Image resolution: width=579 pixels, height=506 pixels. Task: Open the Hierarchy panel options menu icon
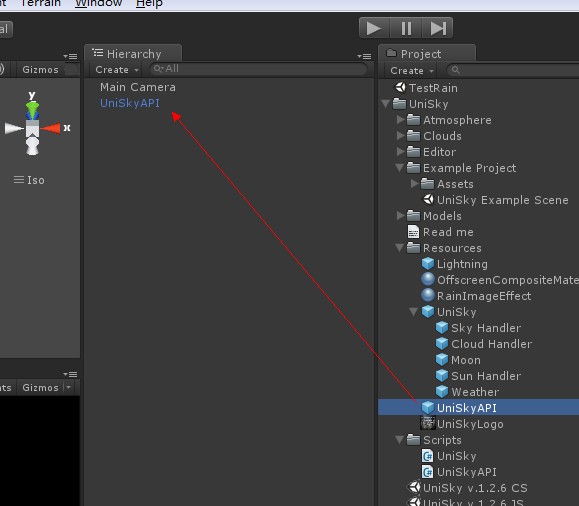(x=364, y=56)
